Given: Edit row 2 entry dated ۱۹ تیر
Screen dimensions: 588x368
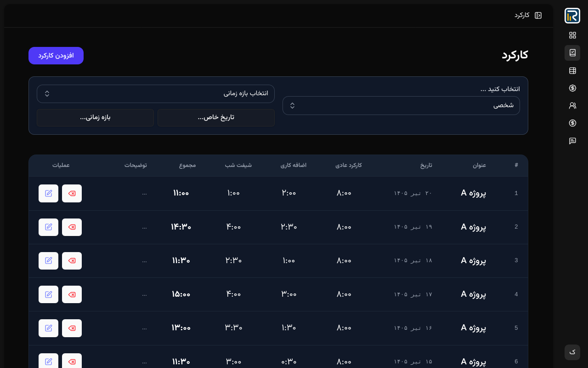Looking at the screenshot, I should click(x=48, y=227).
